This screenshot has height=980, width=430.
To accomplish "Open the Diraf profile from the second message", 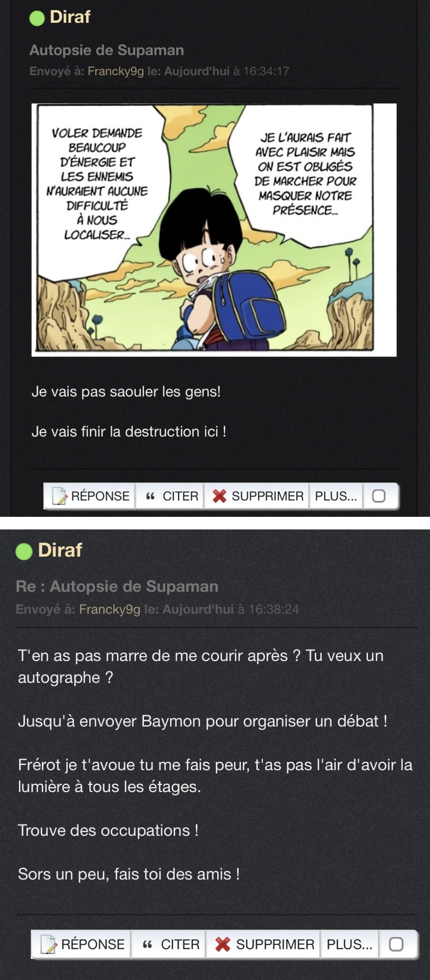I will (x=60, y=550).
